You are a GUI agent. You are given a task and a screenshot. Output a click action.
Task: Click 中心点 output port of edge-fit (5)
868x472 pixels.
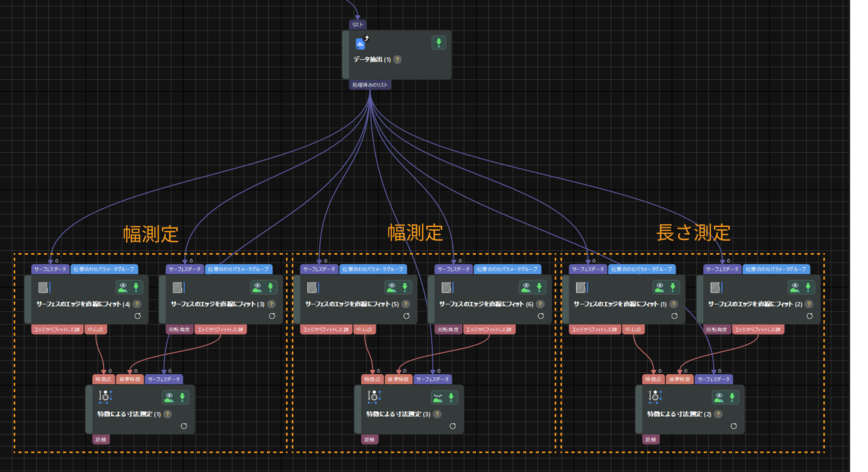[x=364, y=329]
